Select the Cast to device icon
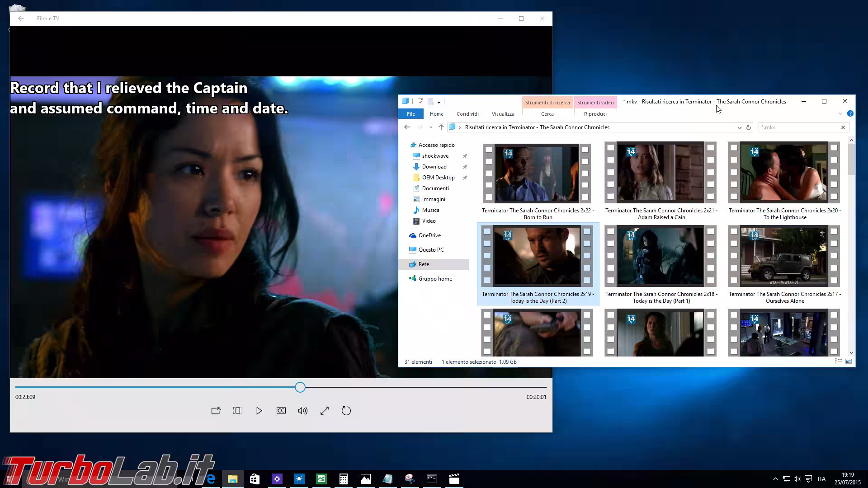Viewport: 868px width, 488px height. [216, 411]
